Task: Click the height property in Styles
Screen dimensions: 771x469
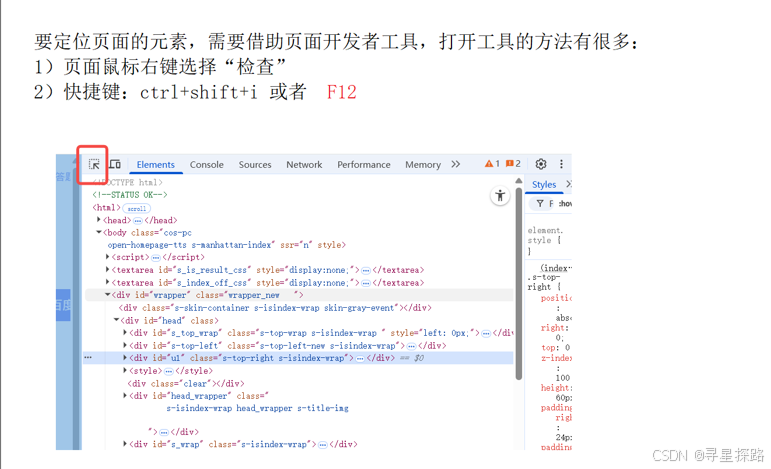Action: pos(555,388)
